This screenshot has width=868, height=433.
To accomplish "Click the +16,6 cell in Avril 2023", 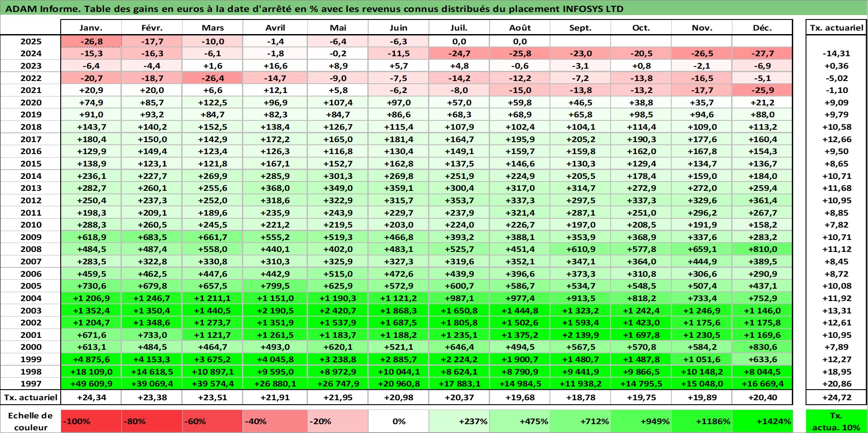I will [275, 66].
